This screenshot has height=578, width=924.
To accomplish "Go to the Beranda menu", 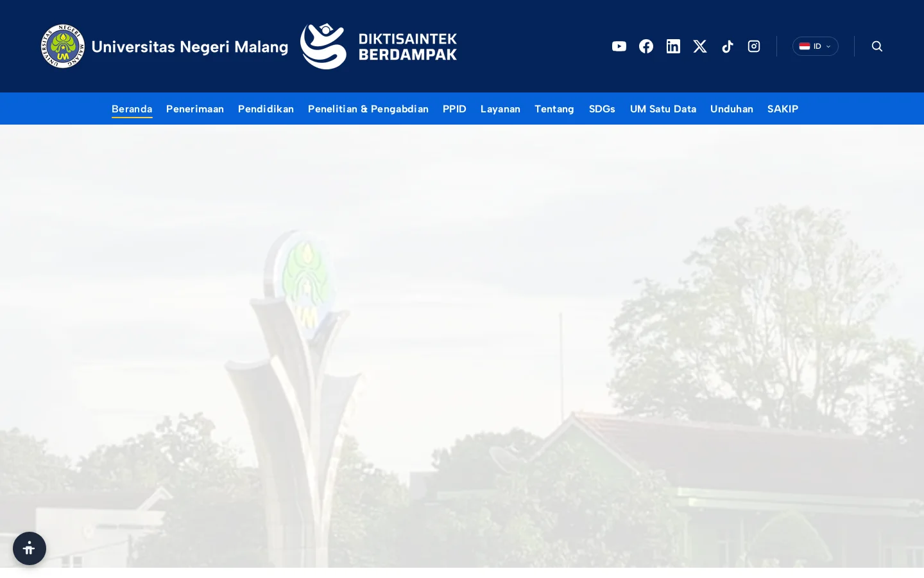I will point(132,109).
